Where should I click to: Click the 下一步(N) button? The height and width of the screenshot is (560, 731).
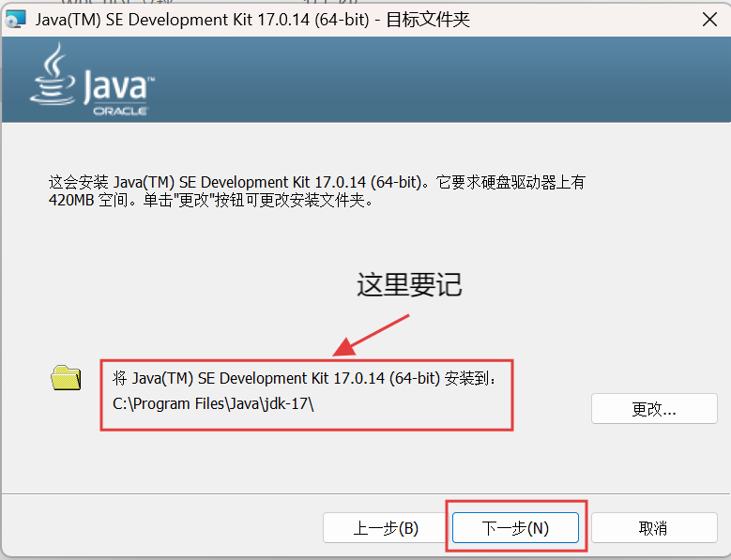(x=515, y=528)
